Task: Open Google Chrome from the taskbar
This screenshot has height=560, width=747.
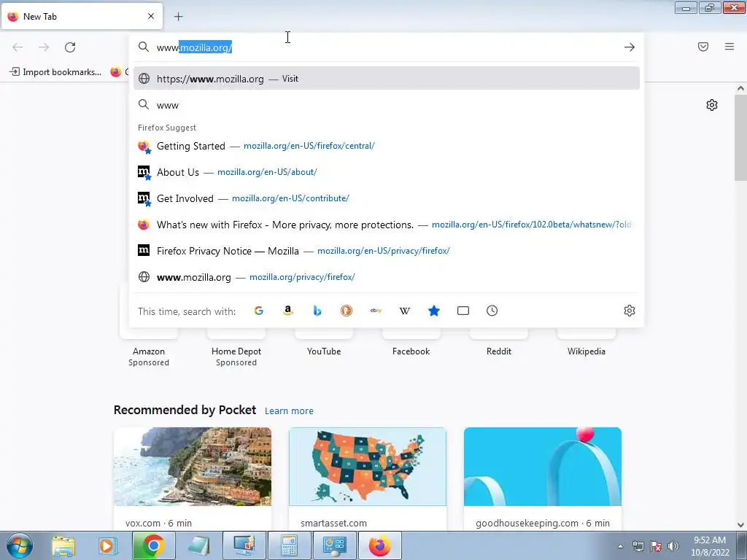Action: (153, 545)
